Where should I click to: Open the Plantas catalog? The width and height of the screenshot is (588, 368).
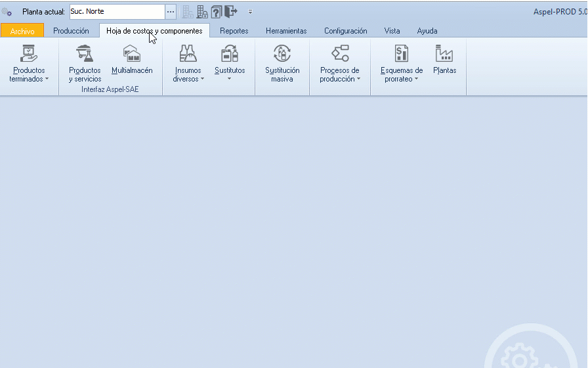pos(444,54)
